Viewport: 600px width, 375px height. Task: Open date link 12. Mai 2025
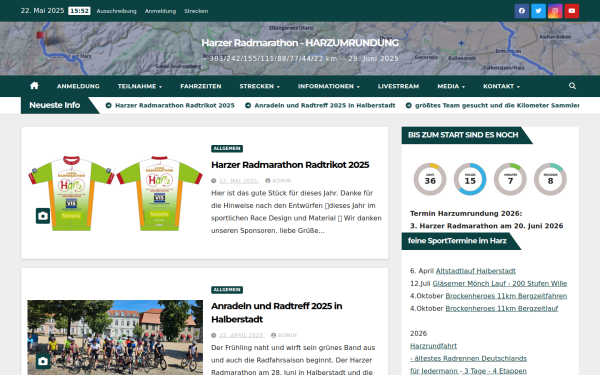(x=239, y=181)
